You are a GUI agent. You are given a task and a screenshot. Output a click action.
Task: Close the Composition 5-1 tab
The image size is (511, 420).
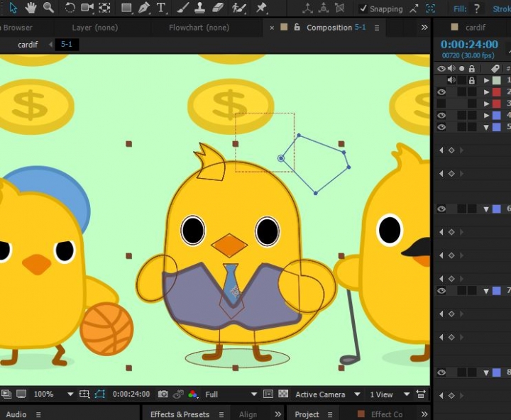click(272, 28)
